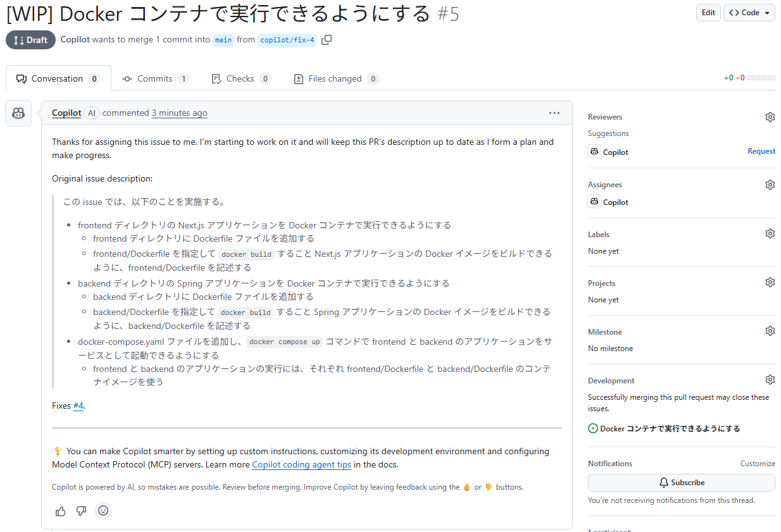Click the Copilot assignee name
781x532 pixels.
pyautogui.click(x=616, y=202)
